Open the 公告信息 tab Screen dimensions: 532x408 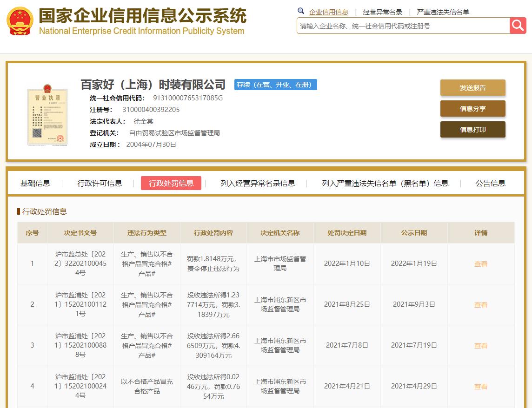pyautogui.click(x=492, y=183)
